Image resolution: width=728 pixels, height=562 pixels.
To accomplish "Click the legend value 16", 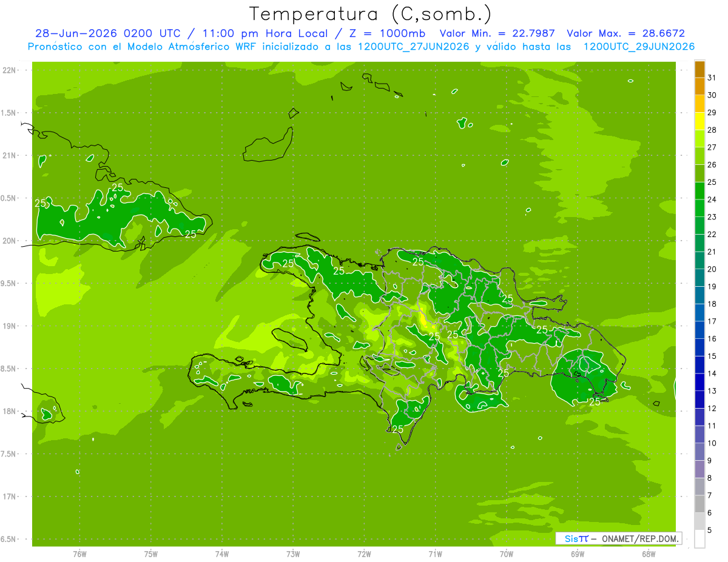I will click(712, 339).
